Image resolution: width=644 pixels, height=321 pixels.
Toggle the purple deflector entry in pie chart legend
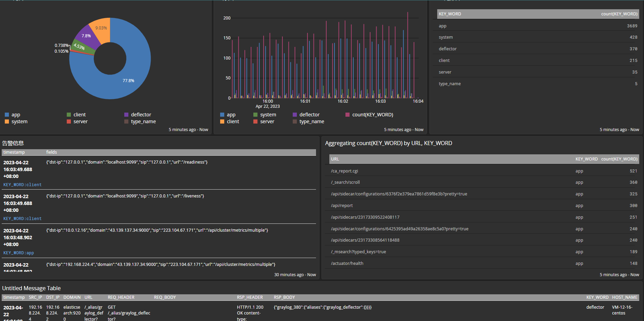pos(141,115)
